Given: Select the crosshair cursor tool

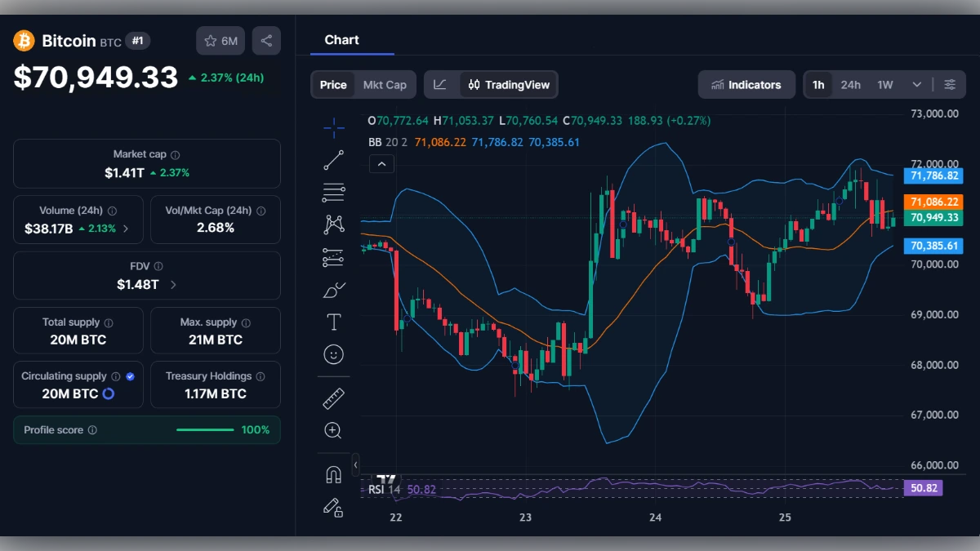Looking at the screenshot, I should [x=333, y=128].
